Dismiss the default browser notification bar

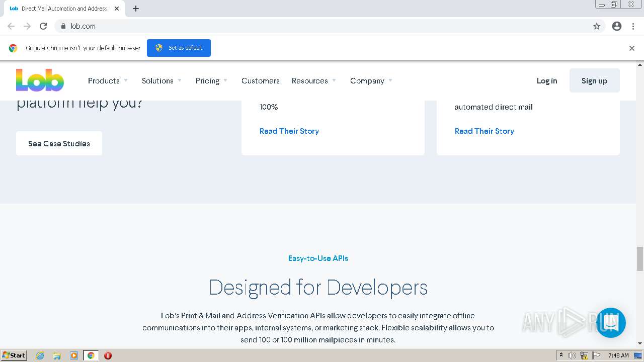coord(632,48)
